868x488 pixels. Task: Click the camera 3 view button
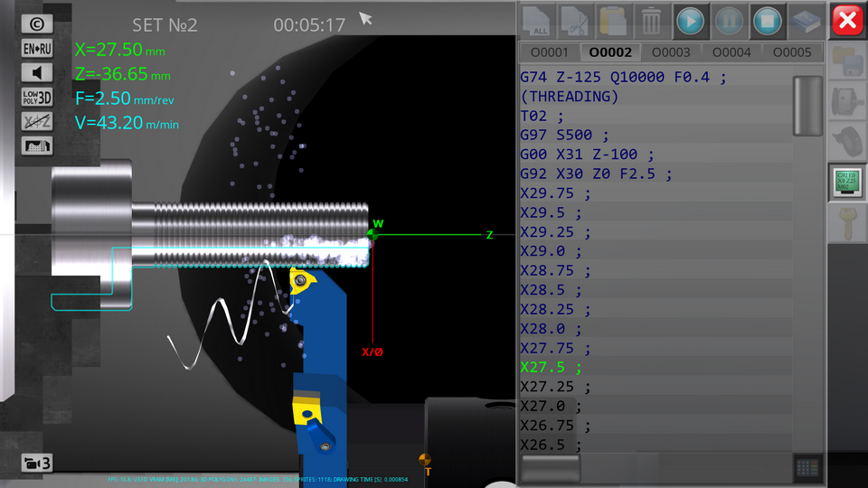(37, 464)
